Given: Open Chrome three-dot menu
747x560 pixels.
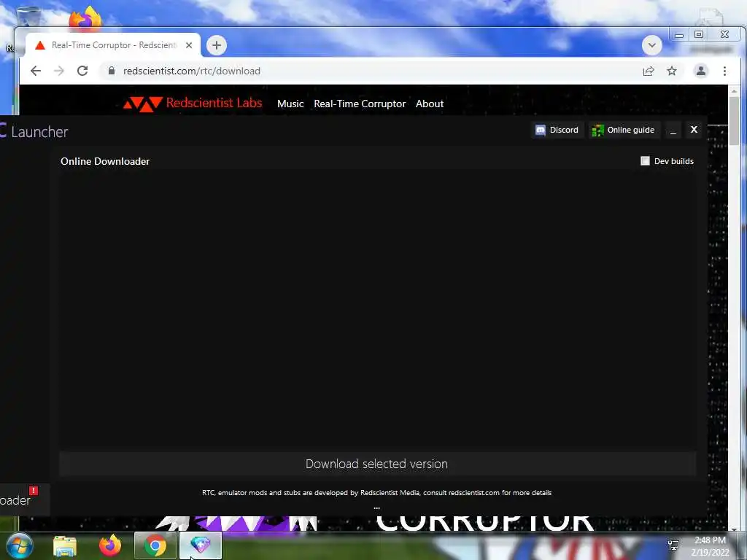Looking at the screenshot, I should [x=724, y=71].
